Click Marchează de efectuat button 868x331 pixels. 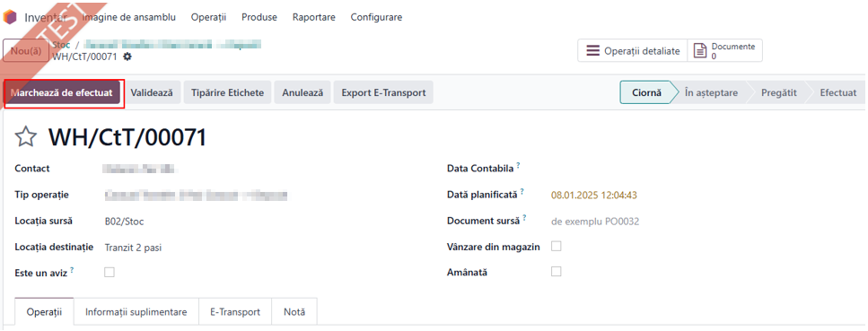61,93
